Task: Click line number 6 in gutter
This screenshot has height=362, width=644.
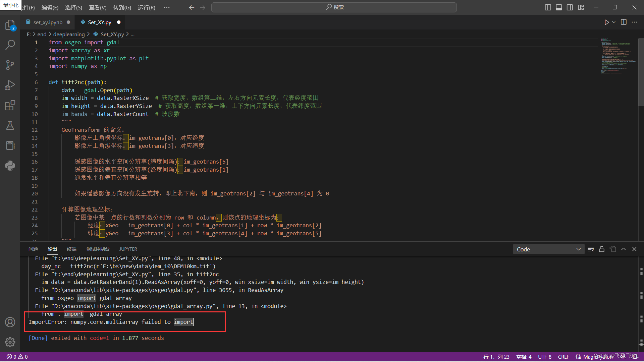Action: tap(36, 82)
